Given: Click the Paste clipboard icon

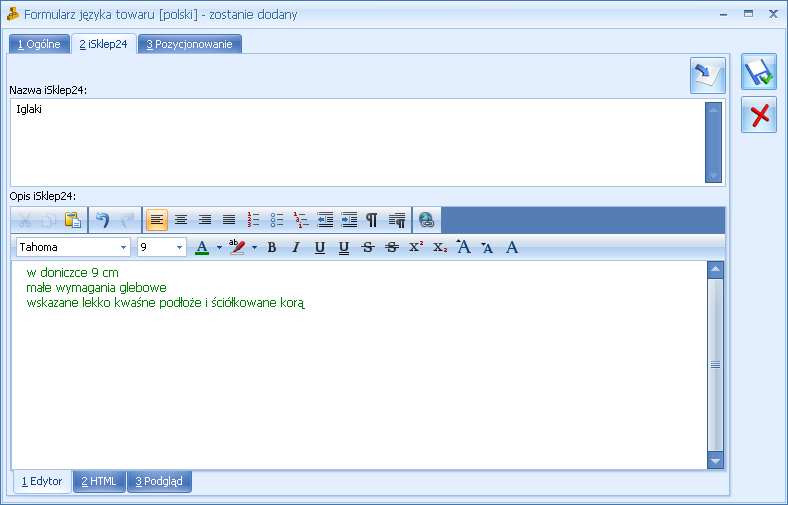Looking at the screenshot, I should tap(73, 220).
